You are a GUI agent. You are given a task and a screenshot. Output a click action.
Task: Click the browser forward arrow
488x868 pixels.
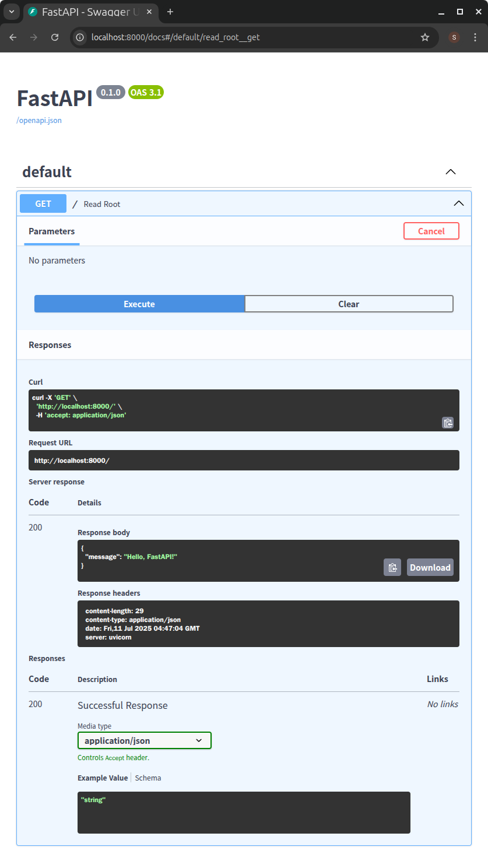point(34,37)
